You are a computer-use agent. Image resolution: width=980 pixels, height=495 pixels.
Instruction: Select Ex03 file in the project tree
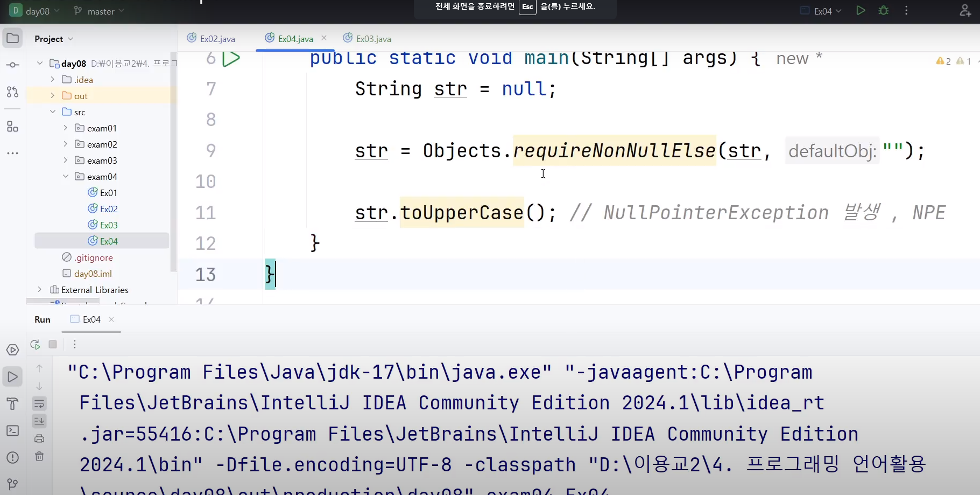[109, 225]
